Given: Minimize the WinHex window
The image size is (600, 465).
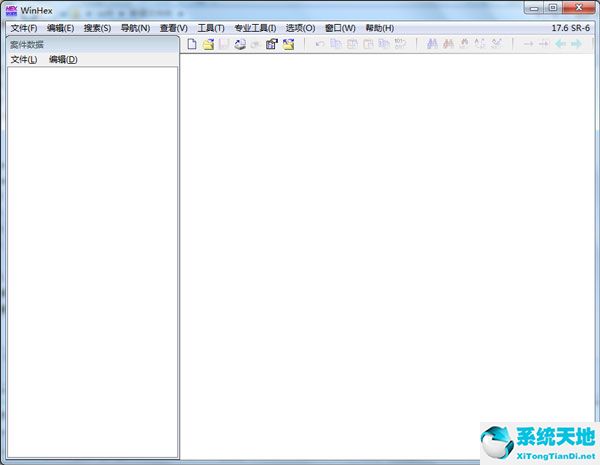Looking at the screenshot, I should pos(534,8).
